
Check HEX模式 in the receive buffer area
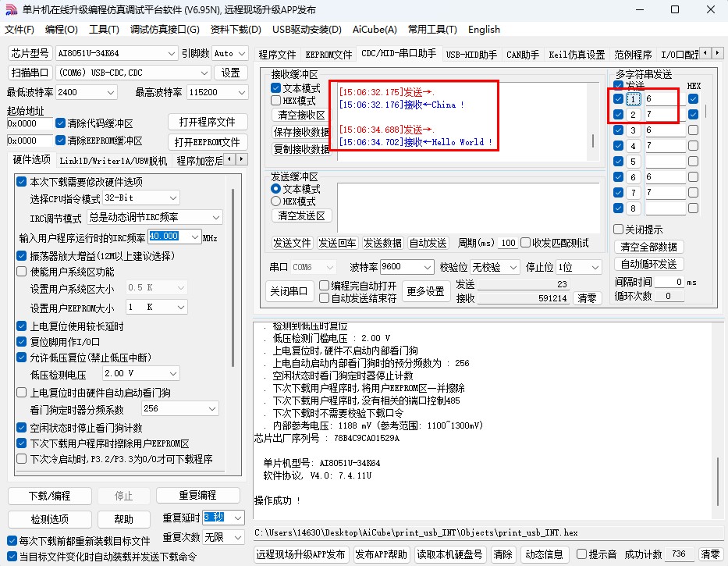point(275,101)
